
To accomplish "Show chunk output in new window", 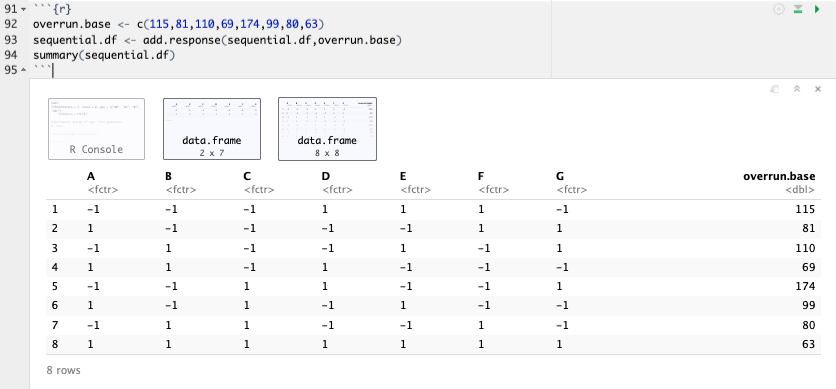I will pyautogui.click(x=775, y=89).
